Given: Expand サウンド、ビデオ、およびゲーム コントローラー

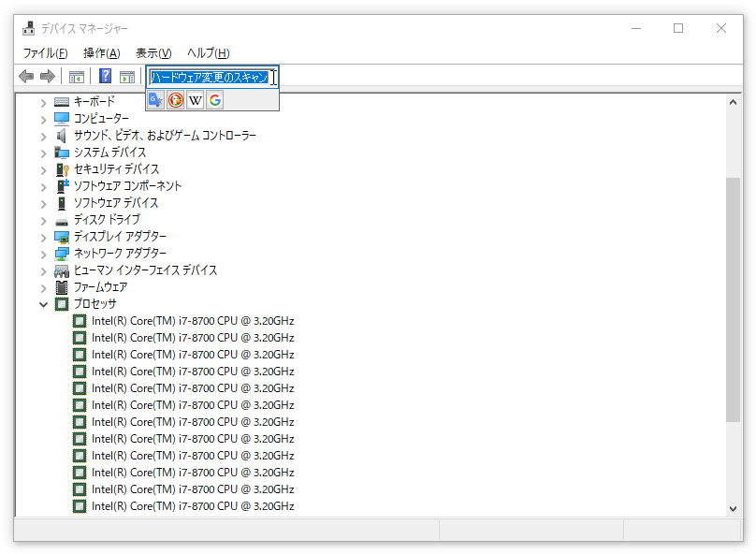Looking at the screenshot, I should [x=43, y=137].
